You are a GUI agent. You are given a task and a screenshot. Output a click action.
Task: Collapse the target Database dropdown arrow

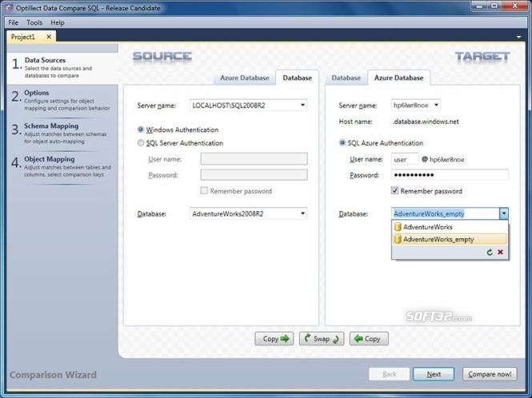click(x=504, y=213)
